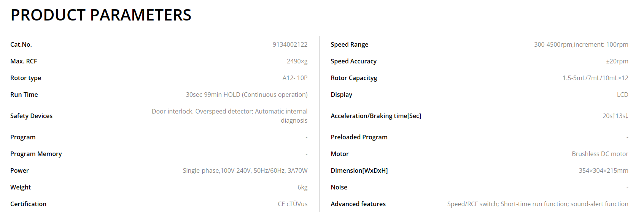Click the 354×304×215mm dimension value

click(603, 170)
